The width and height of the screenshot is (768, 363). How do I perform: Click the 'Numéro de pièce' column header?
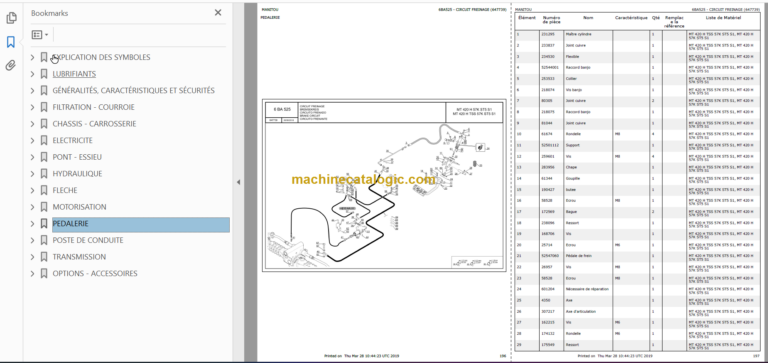pyautogui.click(x=552, y=20)
